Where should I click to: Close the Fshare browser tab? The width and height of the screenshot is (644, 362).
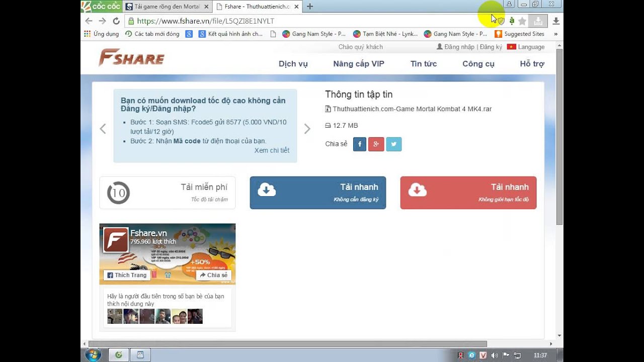(x=296, y=7)
